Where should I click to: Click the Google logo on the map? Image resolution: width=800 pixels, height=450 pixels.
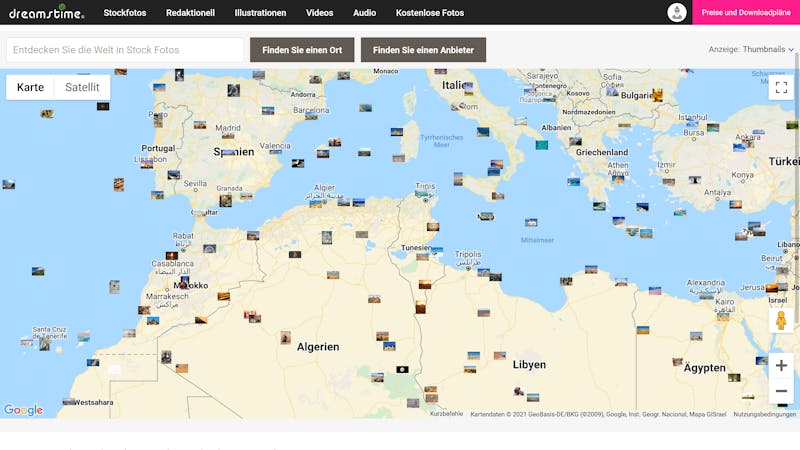click(x=23, y=410)
